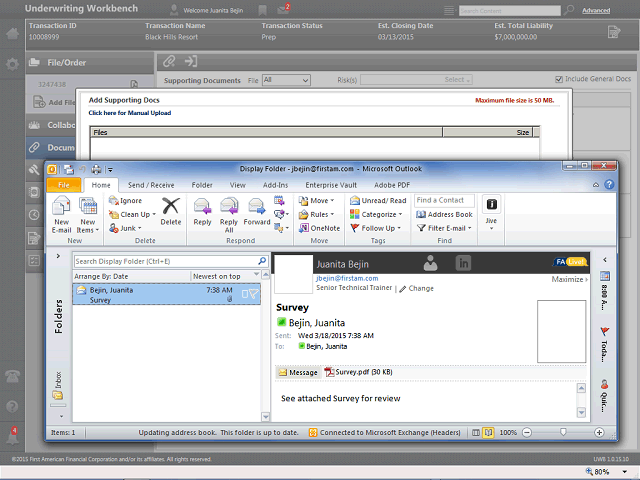The image size is (640, 480).
Task: Open the Categorize dropdown
Action: click(376, 214)
